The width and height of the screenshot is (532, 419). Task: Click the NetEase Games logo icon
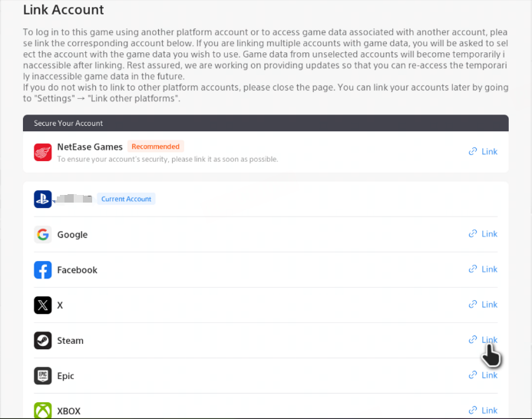coord(43,152)
